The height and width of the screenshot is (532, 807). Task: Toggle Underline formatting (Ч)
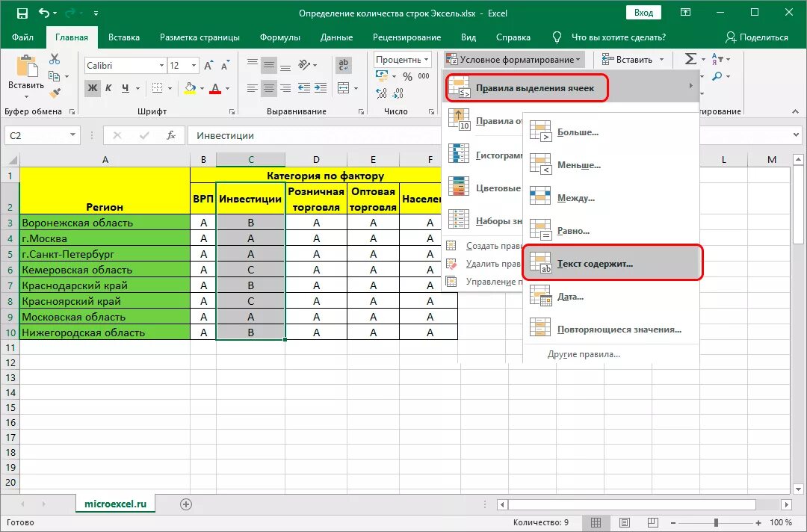pyautogui.click(x=125, y=88)
